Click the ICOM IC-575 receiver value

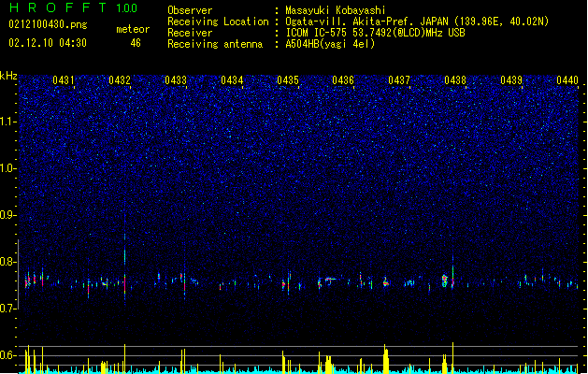point(375,33)
